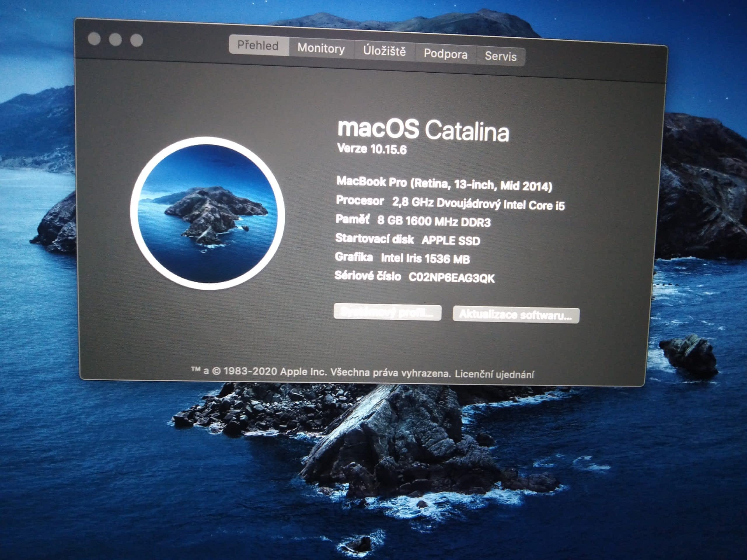
Task: Select the Úložiště tab
Action: click(x=384, y=51)
